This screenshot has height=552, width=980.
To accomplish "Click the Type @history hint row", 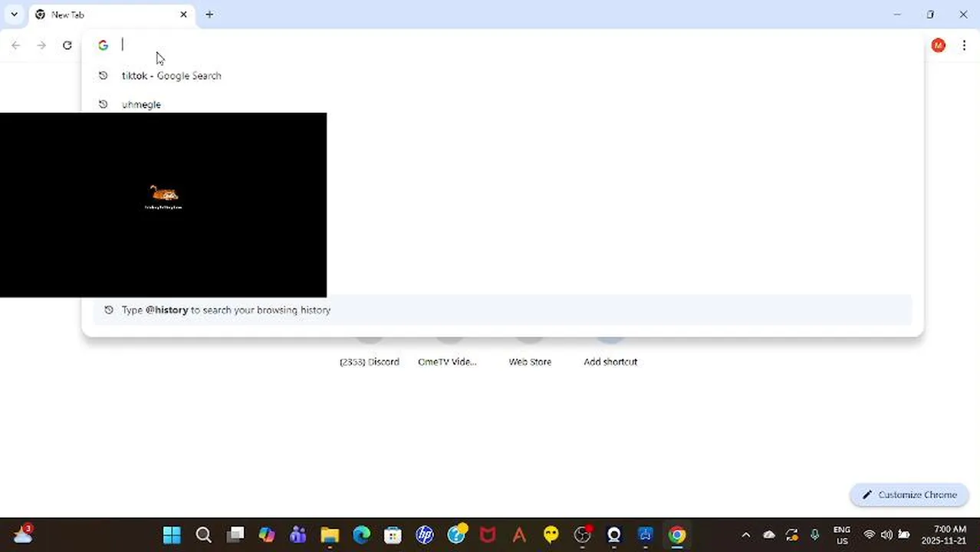I will (x=502, y=310).
